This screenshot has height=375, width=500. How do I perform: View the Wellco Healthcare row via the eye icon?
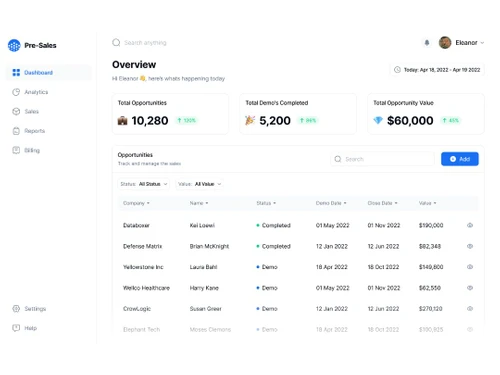click(470, 288)
